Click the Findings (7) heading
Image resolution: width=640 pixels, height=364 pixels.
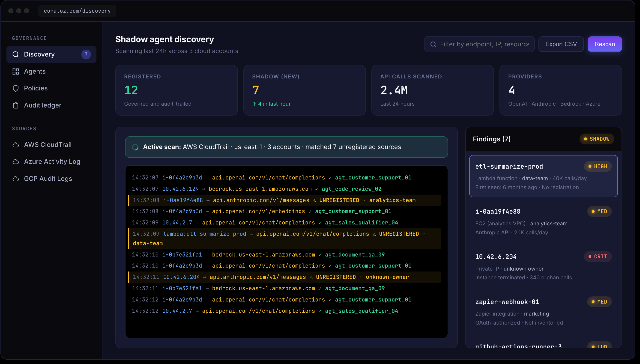coord(492,139)
